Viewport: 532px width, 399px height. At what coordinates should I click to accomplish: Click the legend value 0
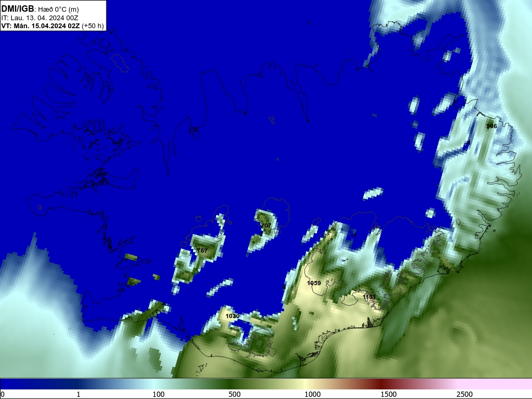click(x=3, y=394)
